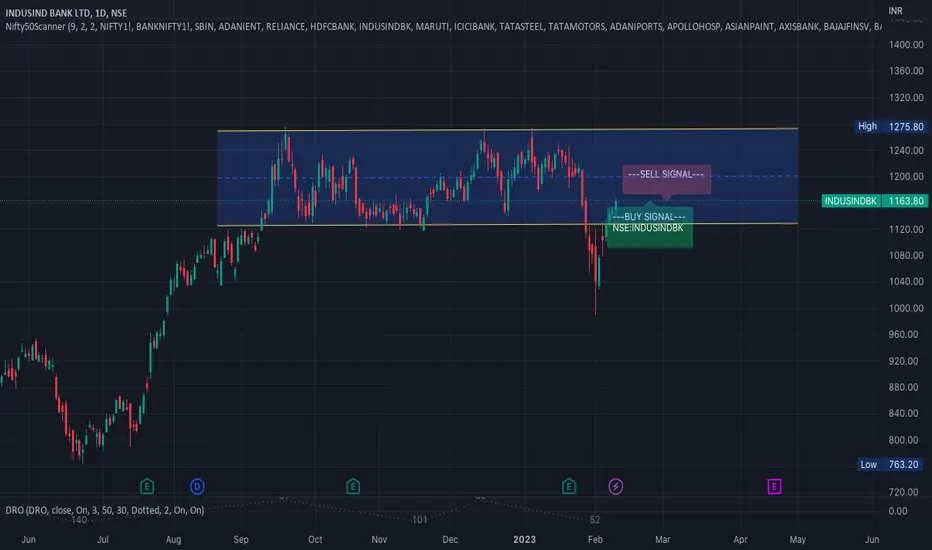The height and width of the screenshot is (550, 932).
Task: Click the 1120.00 price axis label
Action: pyautogui.click(x=906, y=230)
